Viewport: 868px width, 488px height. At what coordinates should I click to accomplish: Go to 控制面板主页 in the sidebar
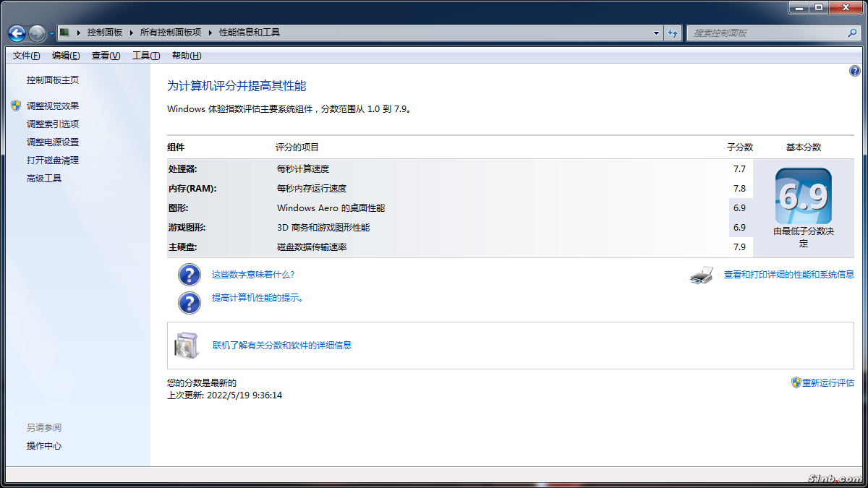(53, 80)
